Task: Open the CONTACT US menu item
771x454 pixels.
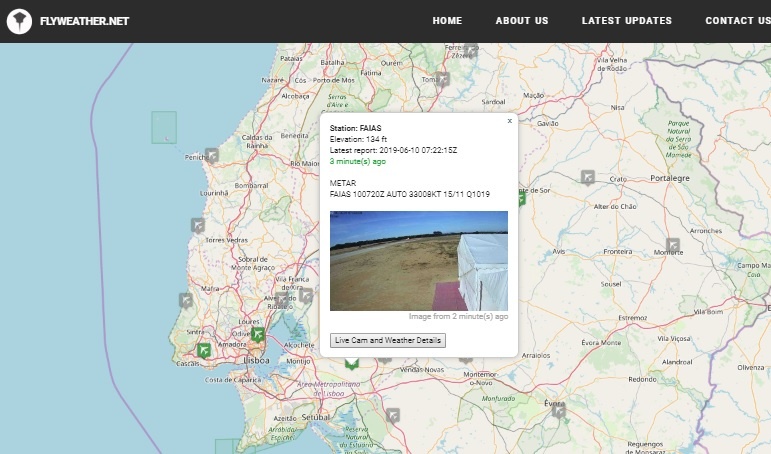Action: tap(738, 21)
